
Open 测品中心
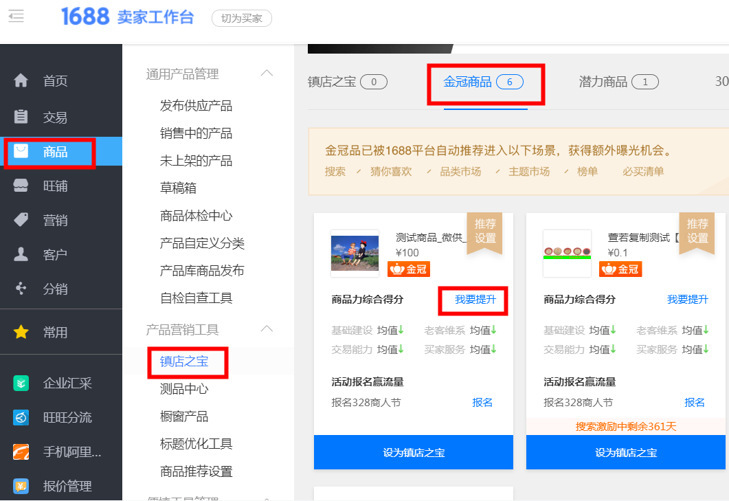tap(184, 389)
